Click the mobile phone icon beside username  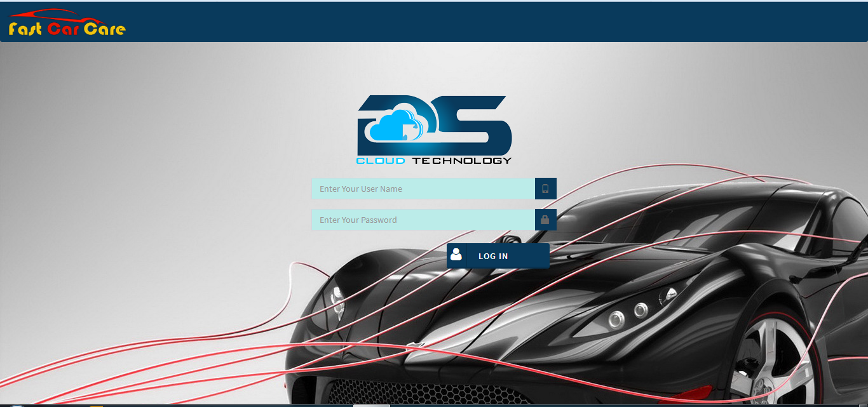pyautogui.click(x=545, y=189)
